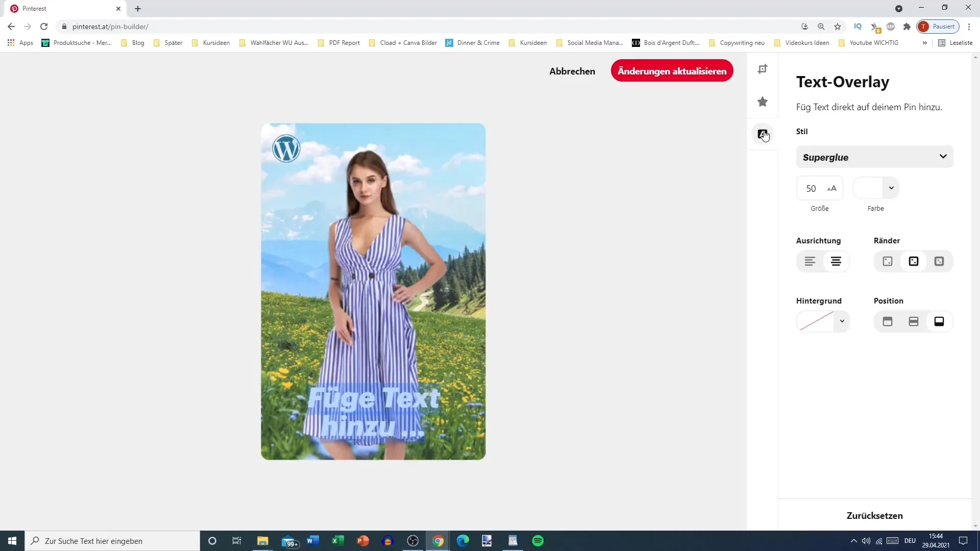Select left text alignment icon

coord(812,261)
